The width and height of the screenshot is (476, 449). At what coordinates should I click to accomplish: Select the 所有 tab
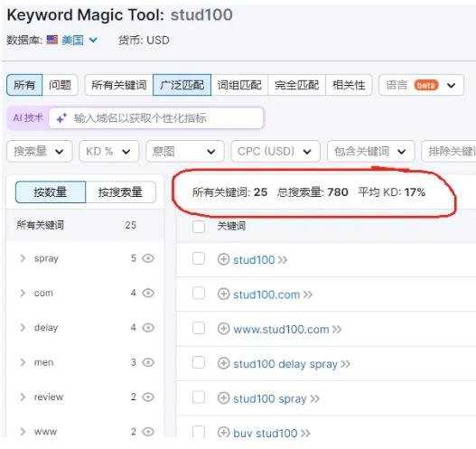pos(24,85)
